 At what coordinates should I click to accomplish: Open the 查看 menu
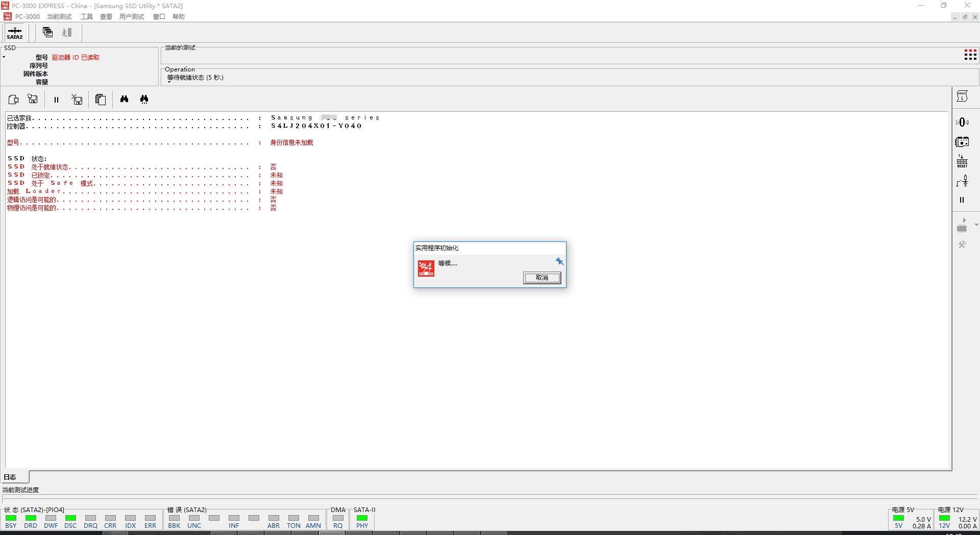pos(106,16)
